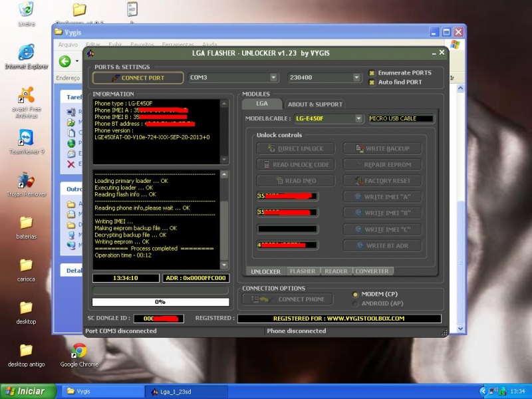Switch to the UNLOCKER tab
The image size is (532, 399).
(265, 271)
